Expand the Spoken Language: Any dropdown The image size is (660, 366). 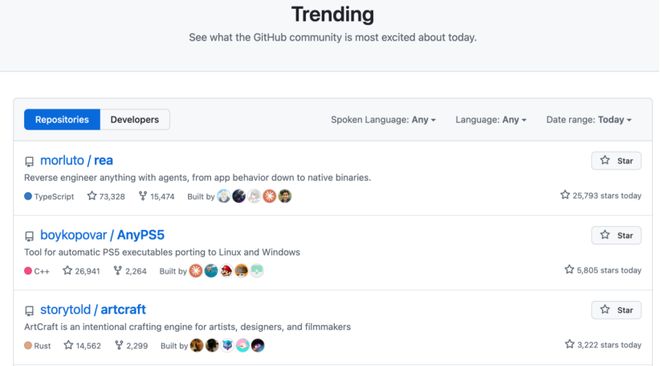[x=383, y=119]
